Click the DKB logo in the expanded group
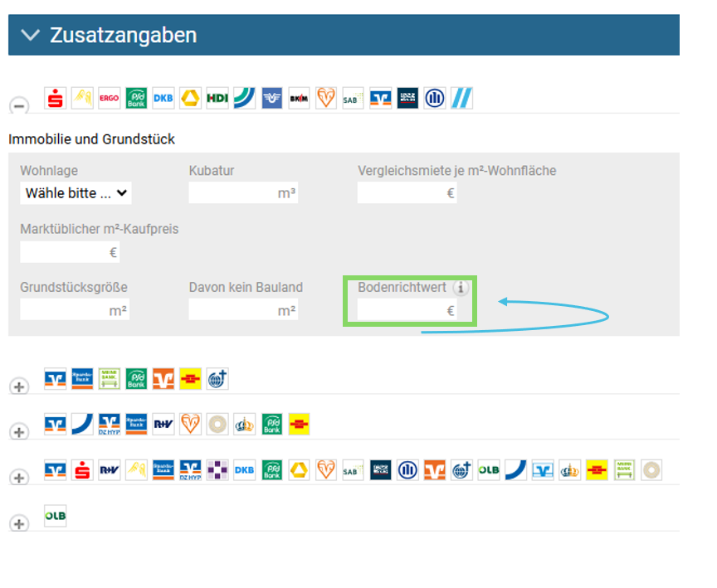The image size is (717, 588). (163, 98)
